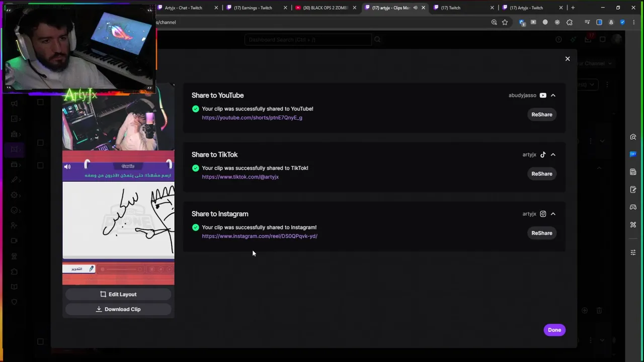
Task: Open the sidebar game controller icon
Action: (x=633, y=207)
